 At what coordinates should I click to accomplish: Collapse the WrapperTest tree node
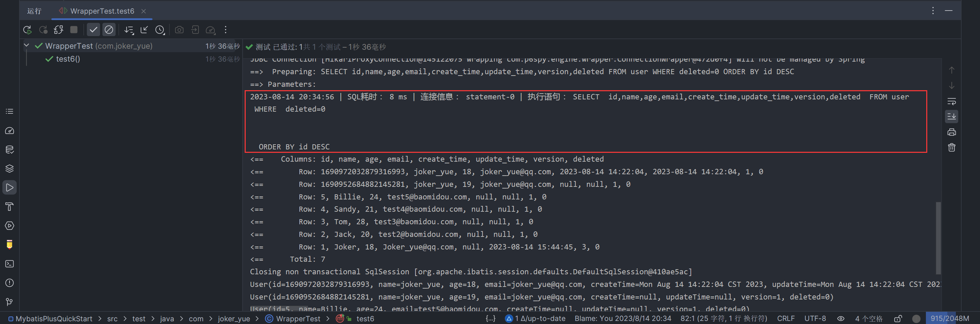[x=26, y=46]
